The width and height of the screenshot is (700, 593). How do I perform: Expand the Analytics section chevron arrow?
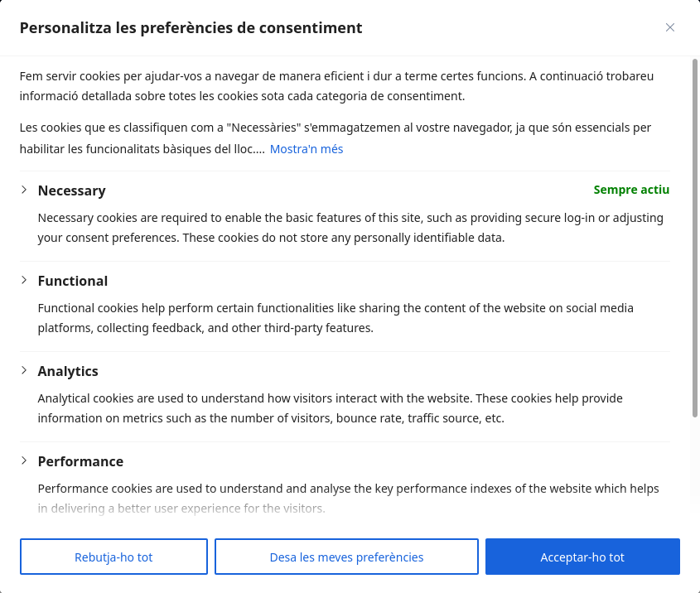point(24,370)
